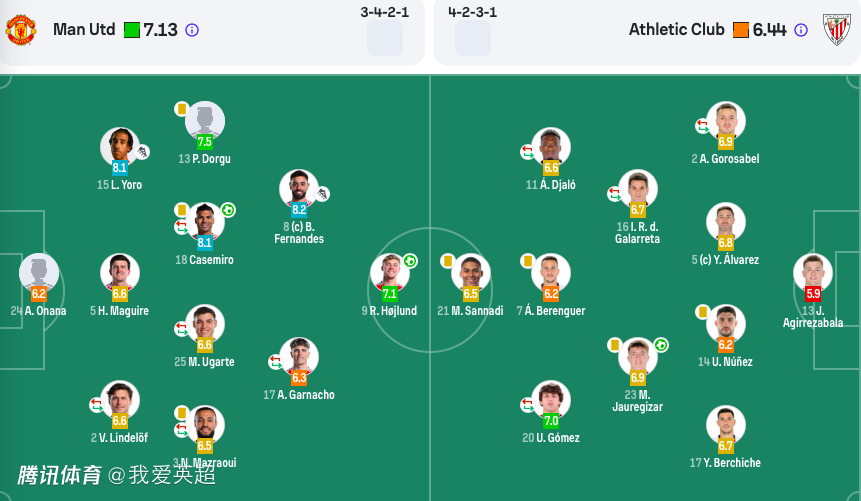861x501 pixels.
Task: Select the 4-2-3-1 formation label
Action: [473, 12]
